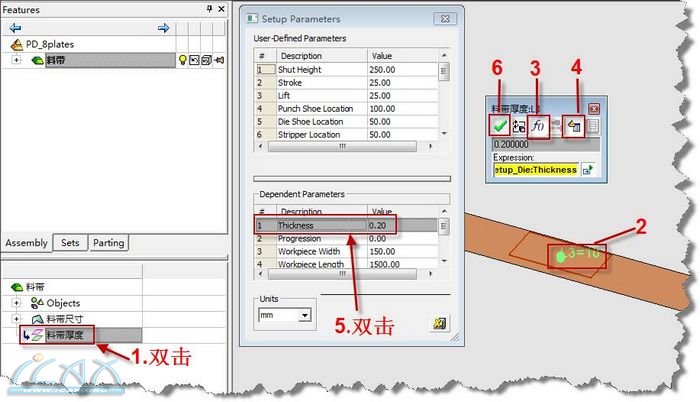Click the Expression input field
This screenshot has width=700, height=402.
tap(536, 170)
